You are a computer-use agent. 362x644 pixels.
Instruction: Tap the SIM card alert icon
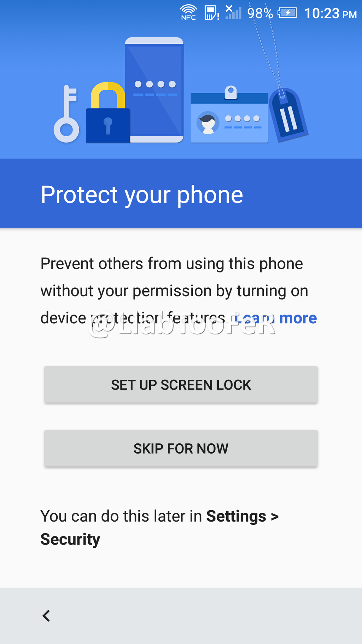(x=212, y=13)
